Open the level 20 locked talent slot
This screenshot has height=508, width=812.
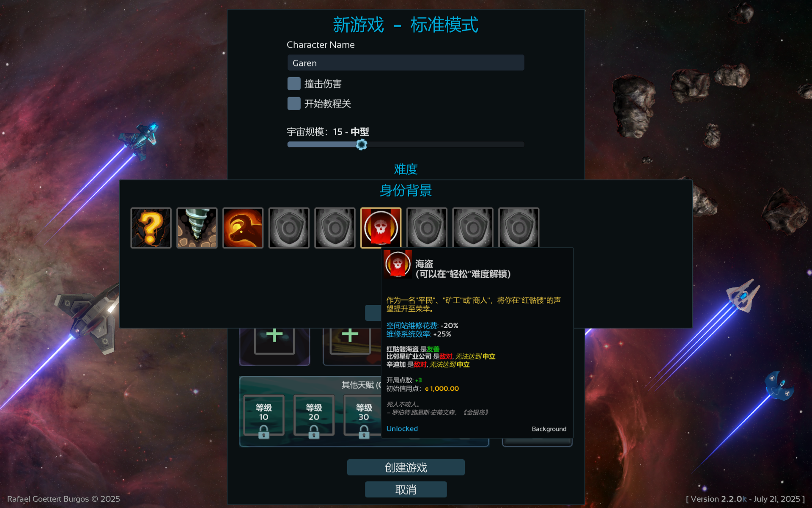coord(314,415)
